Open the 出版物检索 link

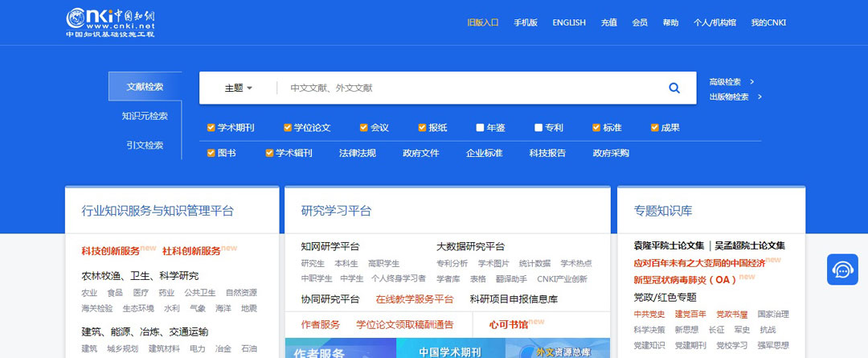click(x=729, y=97)
